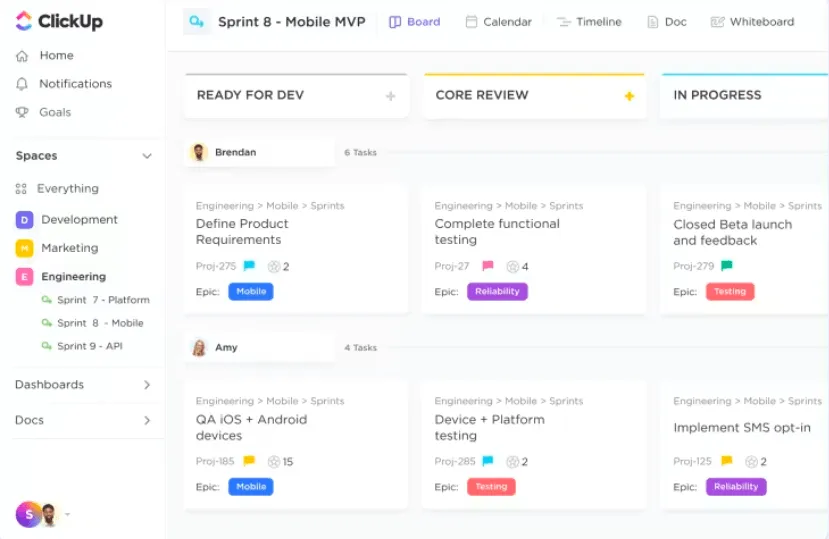
Task: Click red priority flag on Proj-27
Action: pyautogui.click(x=487, y=266)
